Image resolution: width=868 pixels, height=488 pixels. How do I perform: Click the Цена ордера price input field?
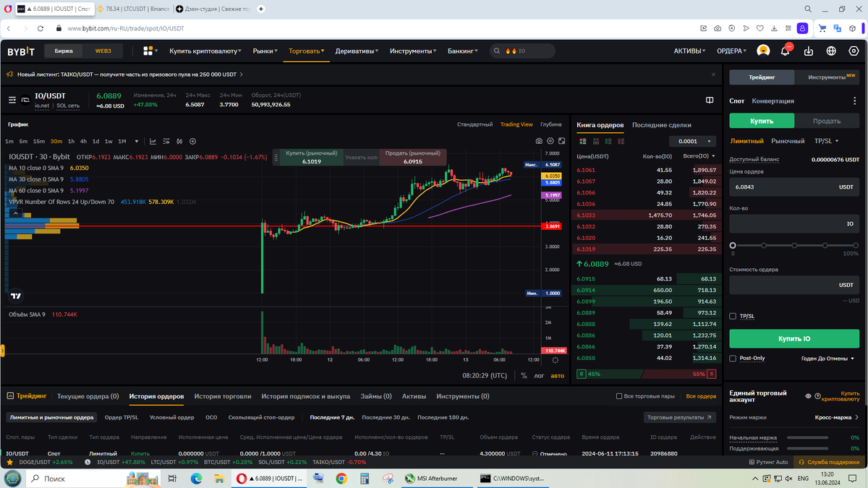(794, 187)
